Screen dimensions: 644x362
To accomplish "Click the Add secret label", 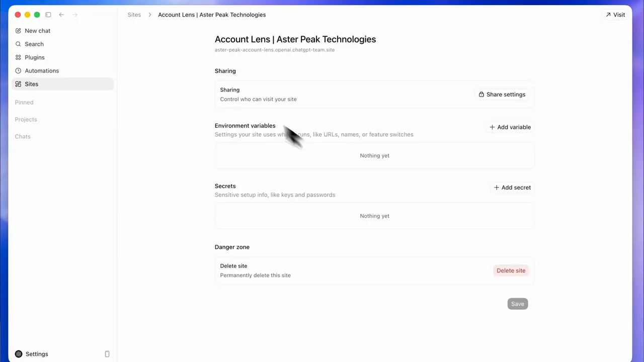I will tap(516, 188).
